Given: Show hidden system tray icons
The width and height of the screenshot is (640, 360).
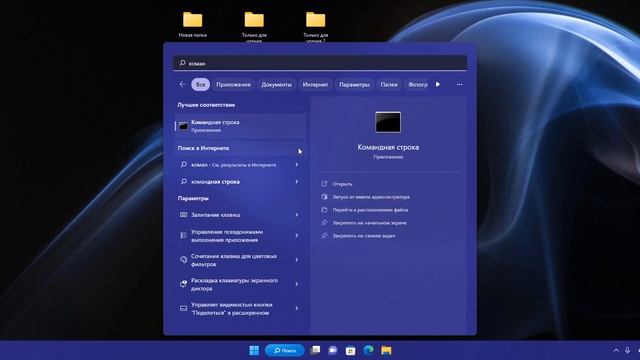Looking at the screenshot, I should 616,350.
